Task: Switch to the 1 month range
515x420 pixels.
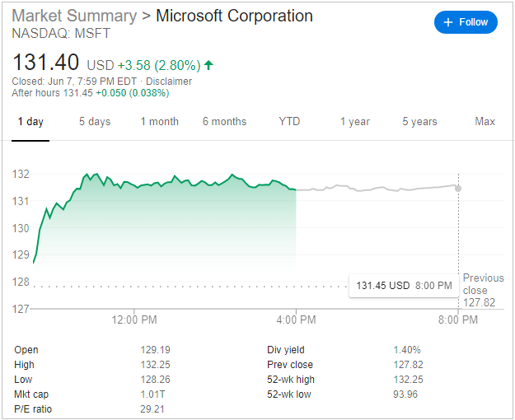Action: point(159,122)
